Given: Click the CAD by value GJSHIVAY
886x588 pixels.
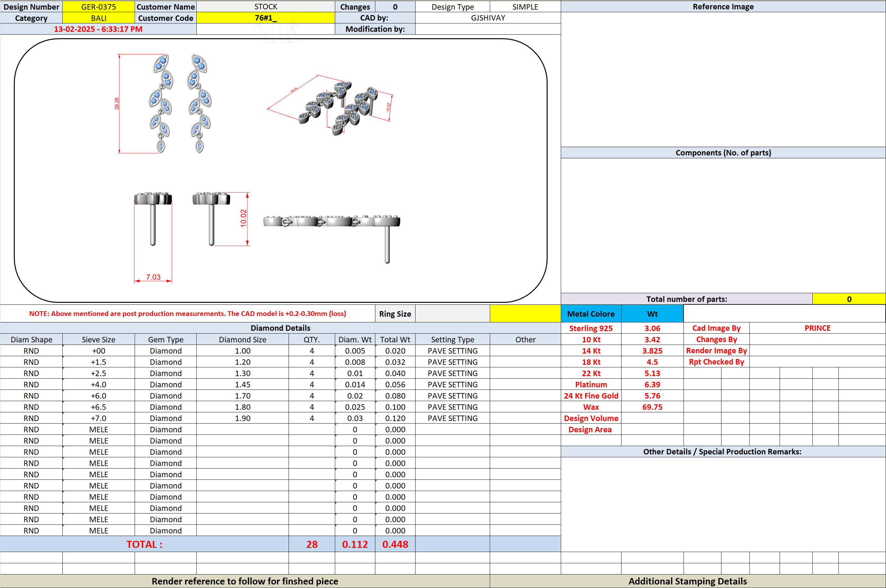Looking at the screenshot, I should click(488, 18).
